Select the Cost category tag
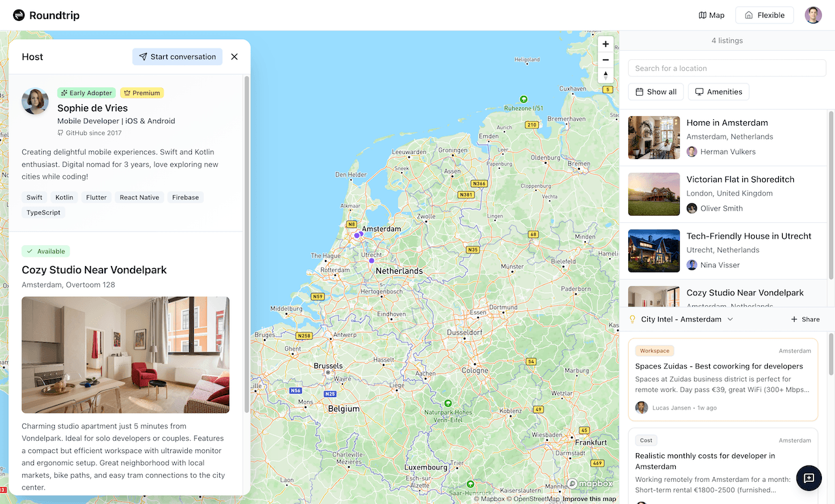The image size is (835, 504). [646, 440]
